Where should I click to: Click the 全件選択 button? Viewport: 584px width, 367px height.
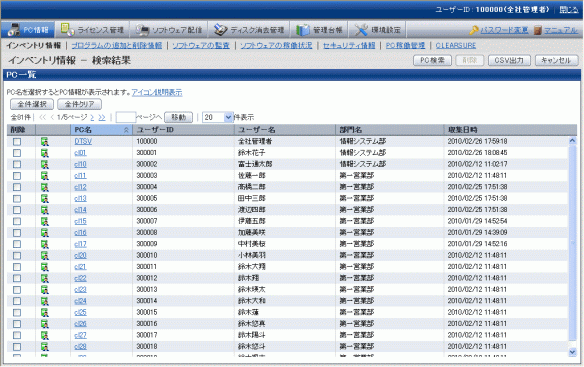click(x=32, y=104)
